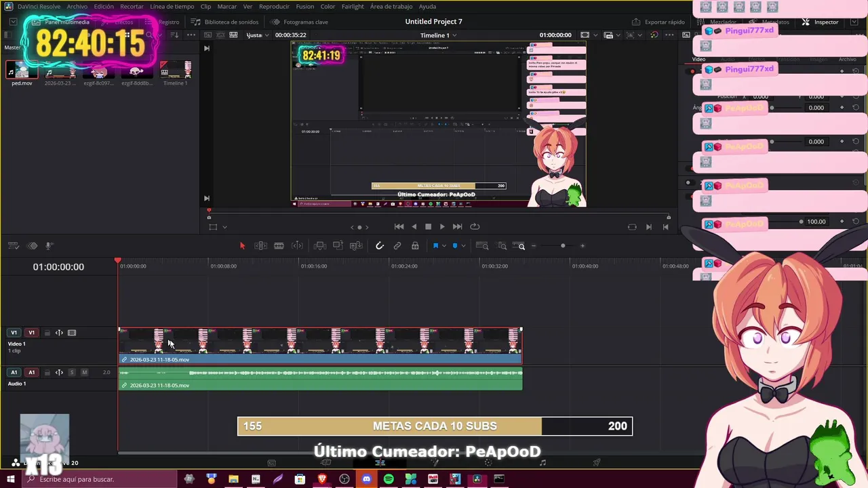868x488 pixels.
Task: Open the Ayuda menu
Action: pos(428,6)
